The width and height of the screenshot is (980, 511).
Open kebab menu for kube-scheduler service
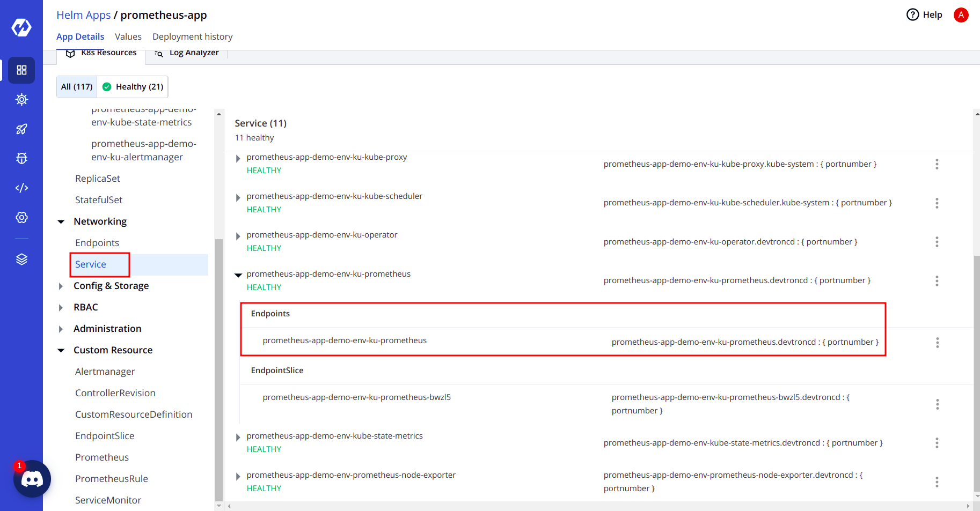[937, 203]
